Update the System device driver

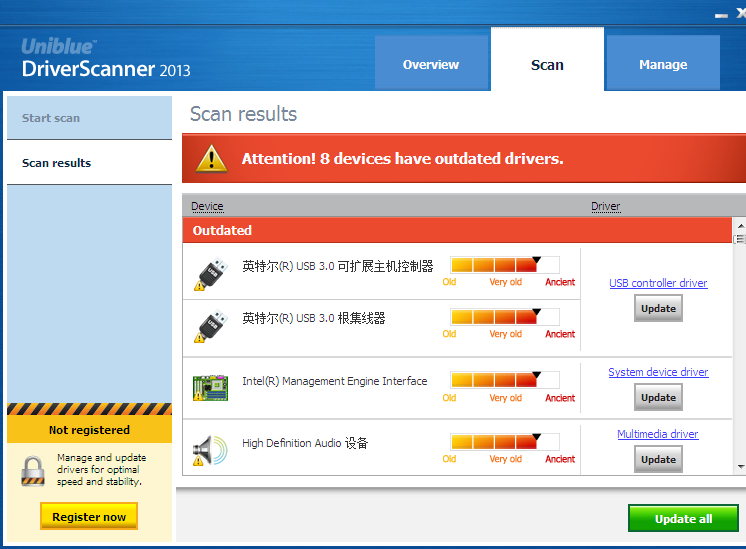(x=658, y=397)
